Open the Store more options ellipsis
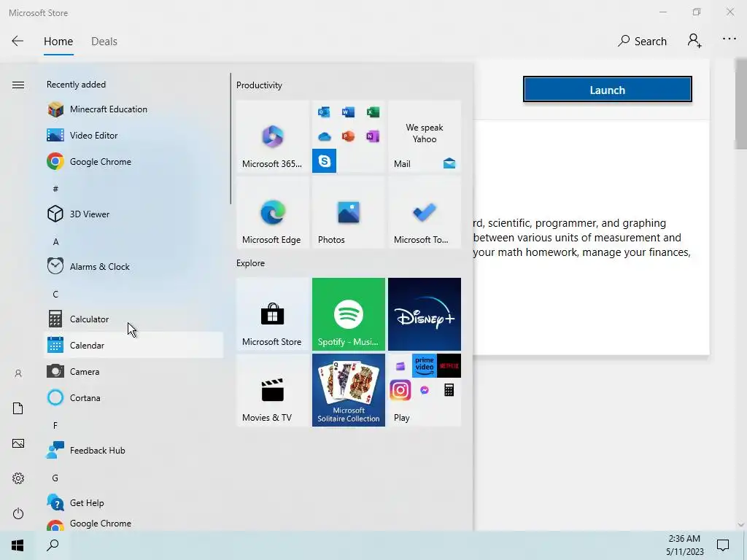Image resolution: width=747 pixels, height=560 pixels. (x=729, y=39)
